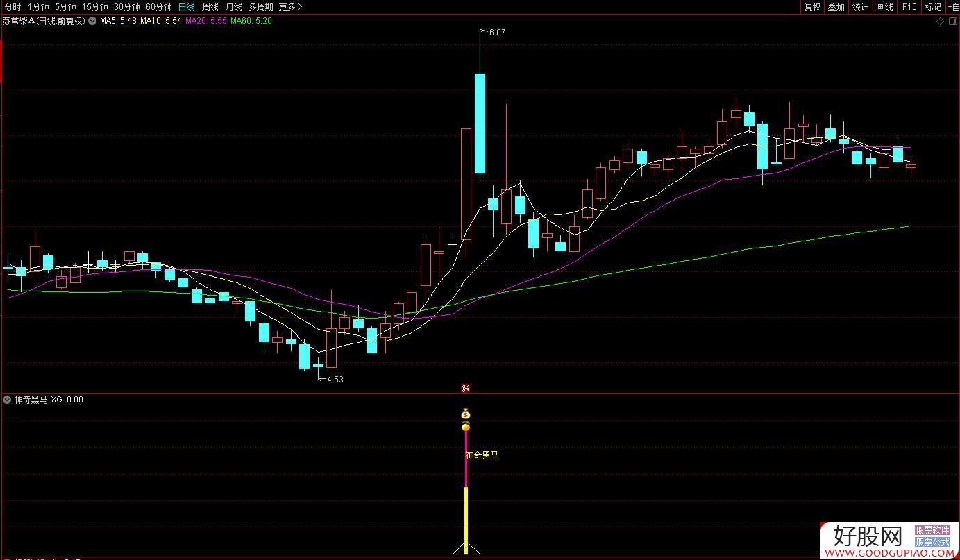960x560 pixels.
Task: Select the 60分钟 period tab
Action: (x=159, y=7)
